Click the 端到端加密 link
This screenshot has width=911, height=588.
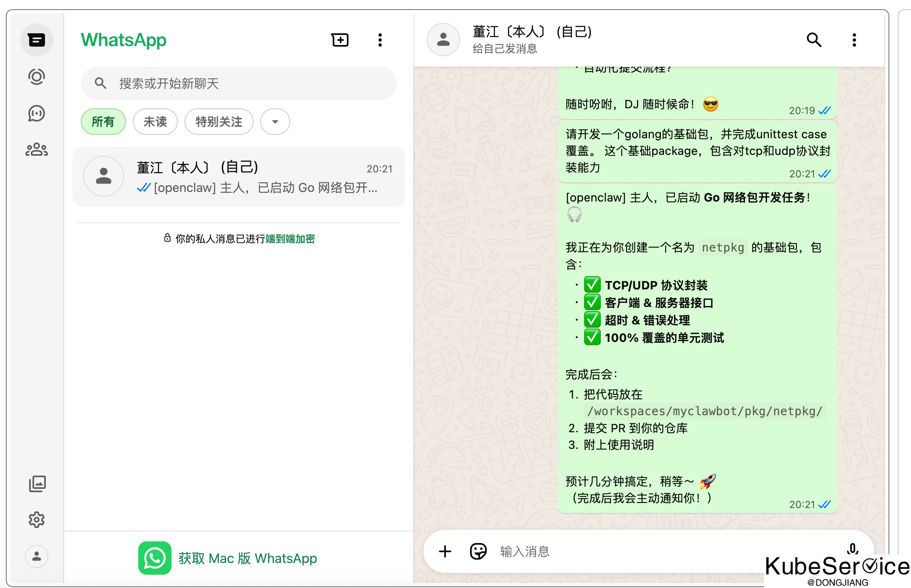(x=290, y=239)
